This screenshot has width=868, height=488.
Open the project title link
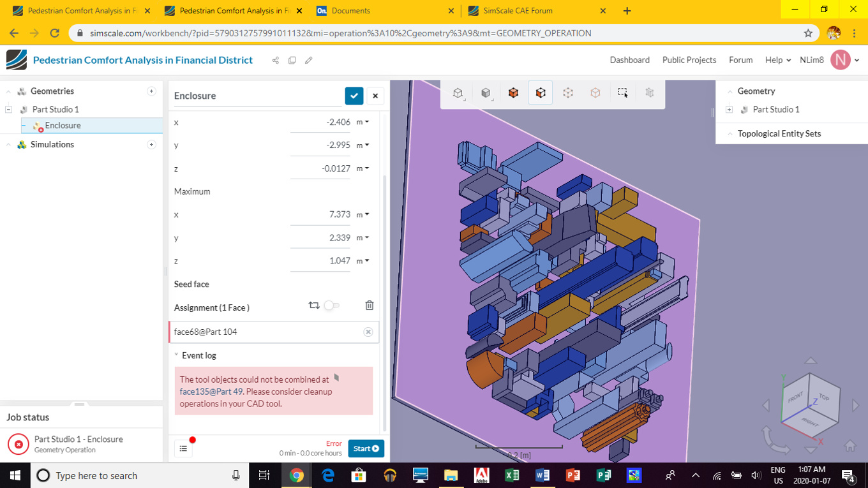143,60
